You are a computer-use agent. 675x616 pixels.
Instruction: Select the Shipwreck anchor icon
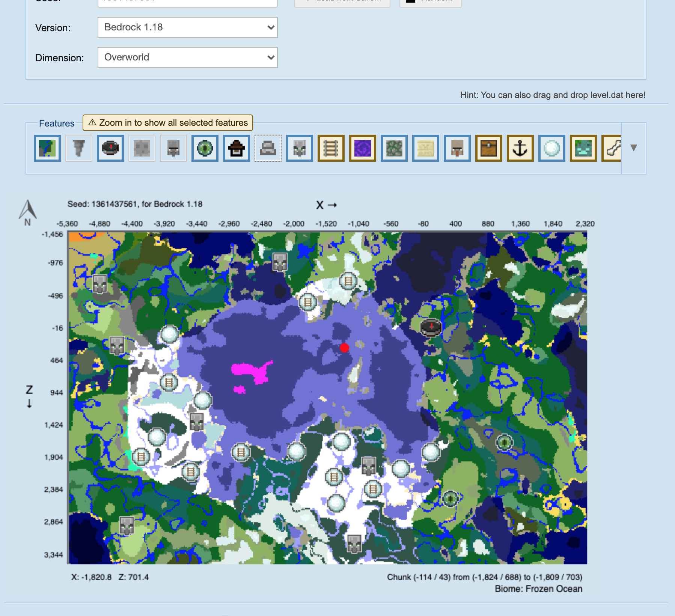pos(520,148)
